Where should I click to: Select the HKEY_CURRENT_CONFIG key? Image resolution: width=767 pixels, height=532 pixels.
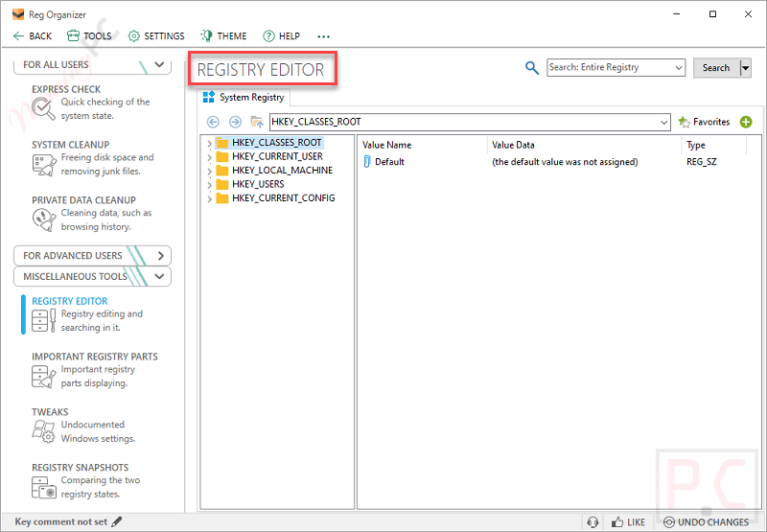[x=284, y=198]
